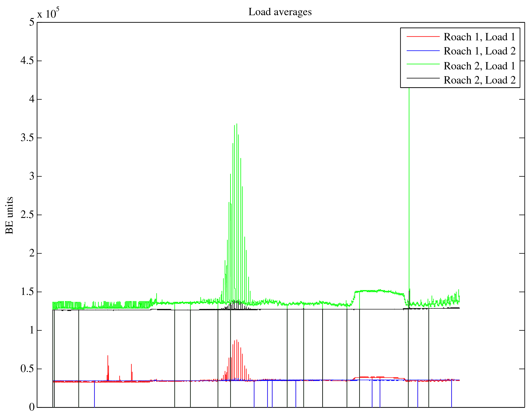The image size is (532, 417).
Task: Click the black line sample in legend
Action: tap(423, 78)
